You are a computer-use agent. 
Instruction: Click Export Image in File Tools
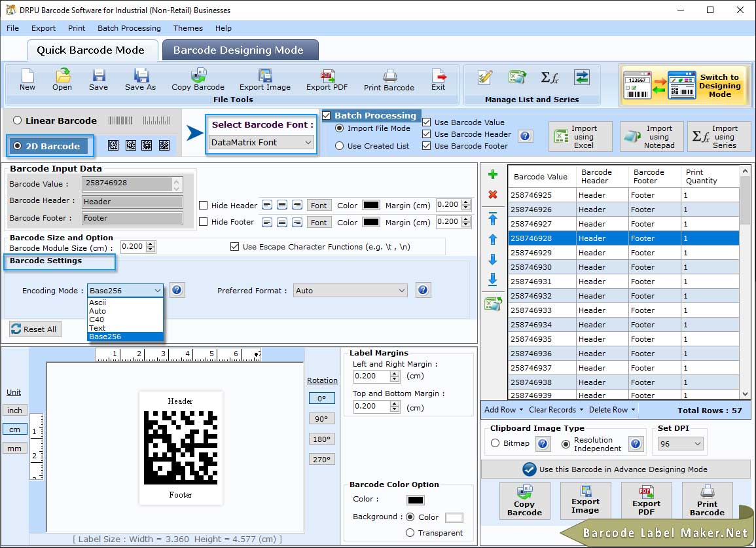pos(265,80)
